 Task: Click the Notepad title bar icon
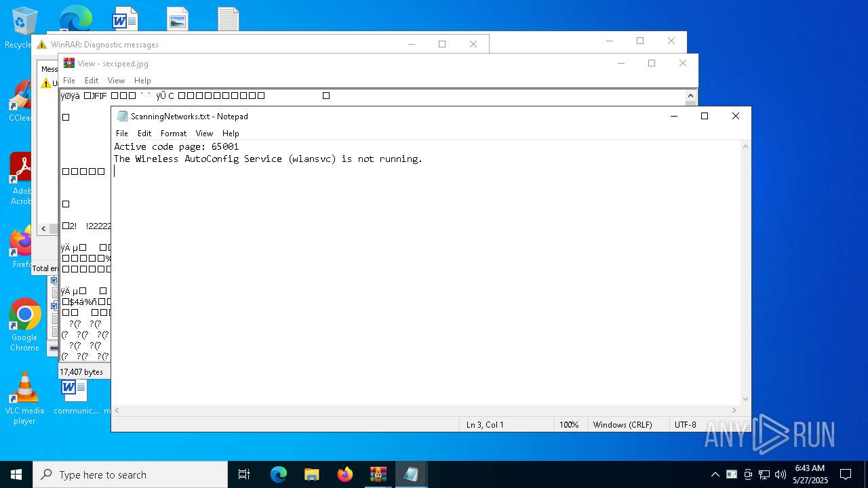[x=122, y=116]
